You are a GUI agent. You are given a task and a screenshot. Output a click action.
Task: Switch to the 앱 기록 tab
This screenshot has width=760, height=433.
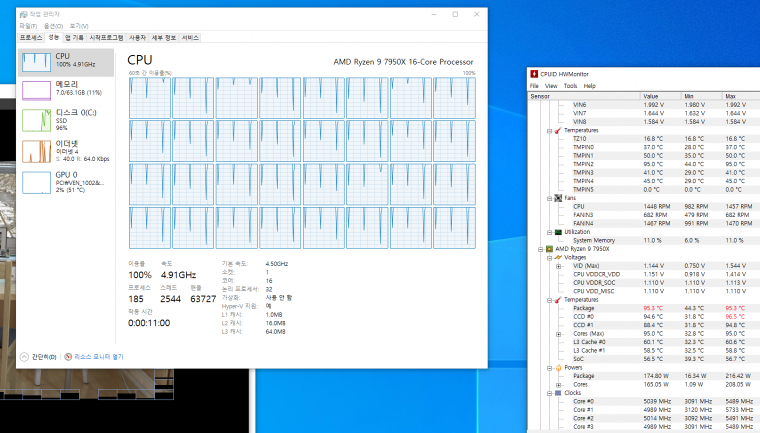[x=74, y=38]
